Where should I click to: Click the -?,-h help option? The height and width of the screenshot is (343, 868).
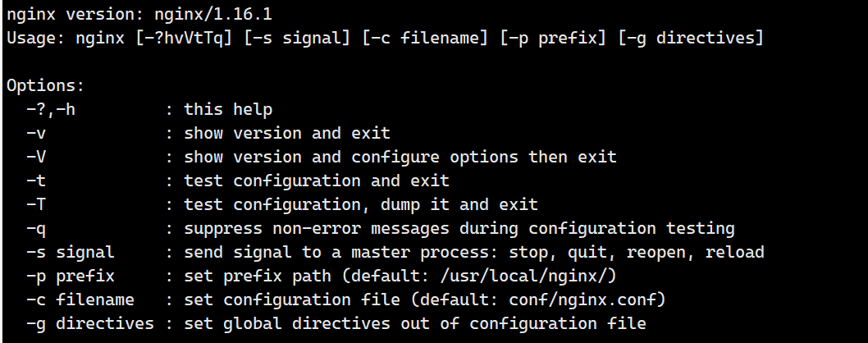point(50,110)
